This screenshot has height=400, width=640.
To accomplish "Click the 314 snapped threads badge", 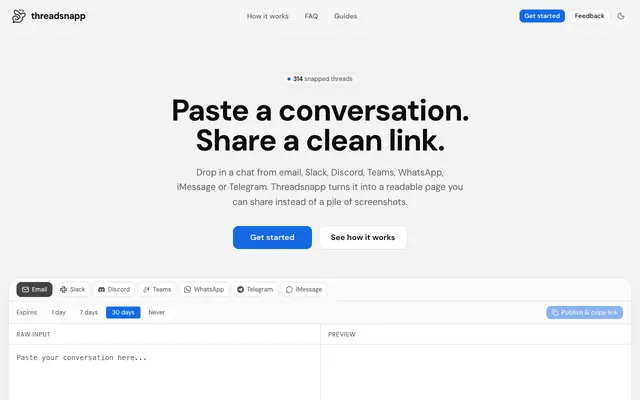I will point(320,79).
